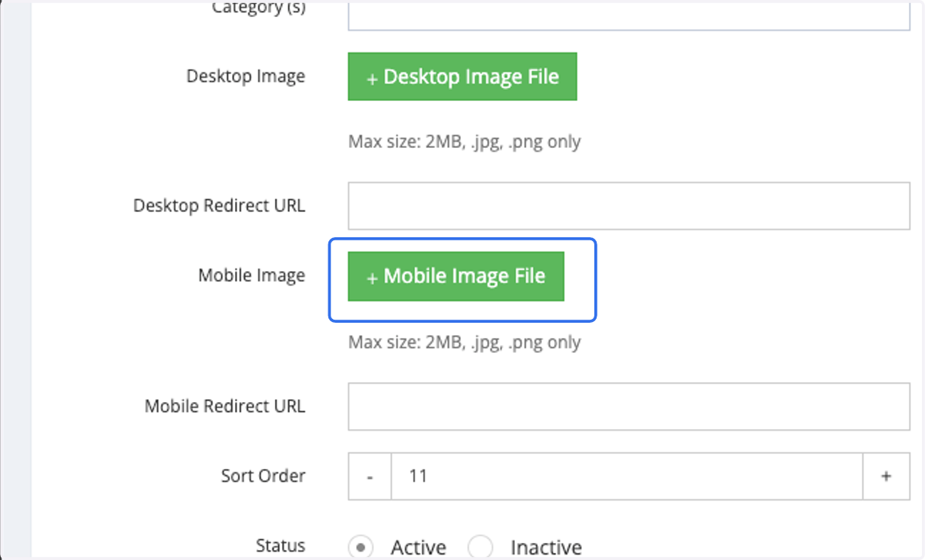
Task: Focus the Desktop Redirect URL field
Action: pos(629,206)
